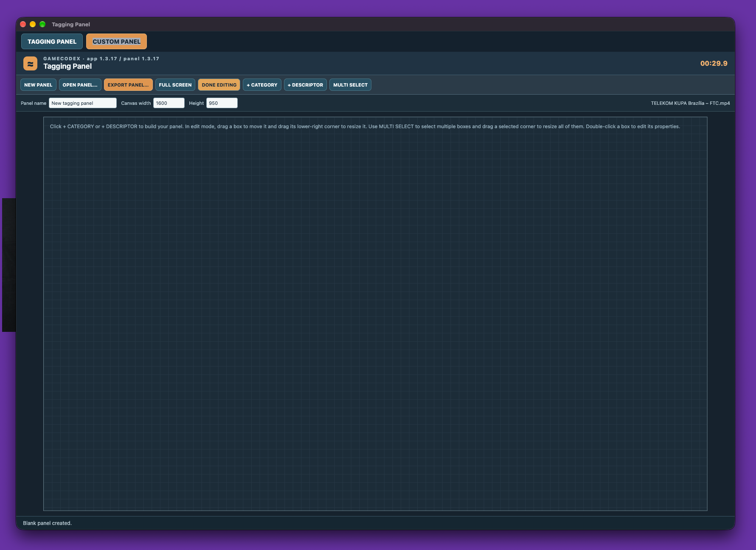Add a new descriptor with + Descriptor
The image size is (756, 550).
[305, 85]
